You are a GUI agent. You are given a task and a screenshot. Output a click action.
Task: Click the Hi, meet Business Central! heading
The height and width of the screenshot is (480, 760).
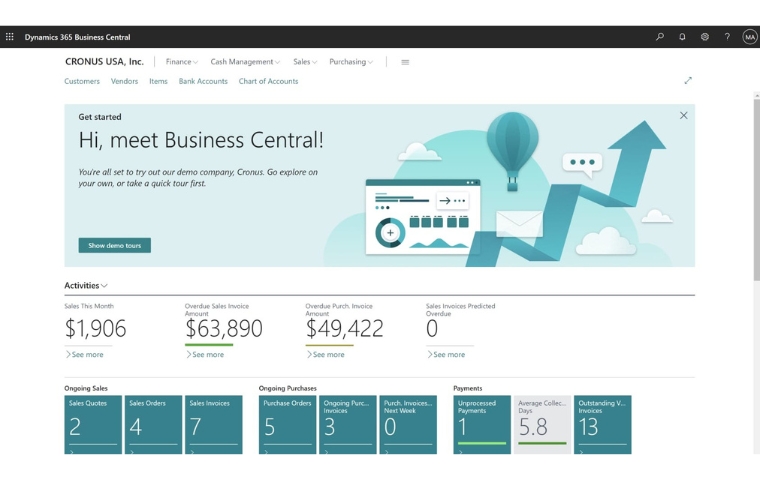(201, 140)
